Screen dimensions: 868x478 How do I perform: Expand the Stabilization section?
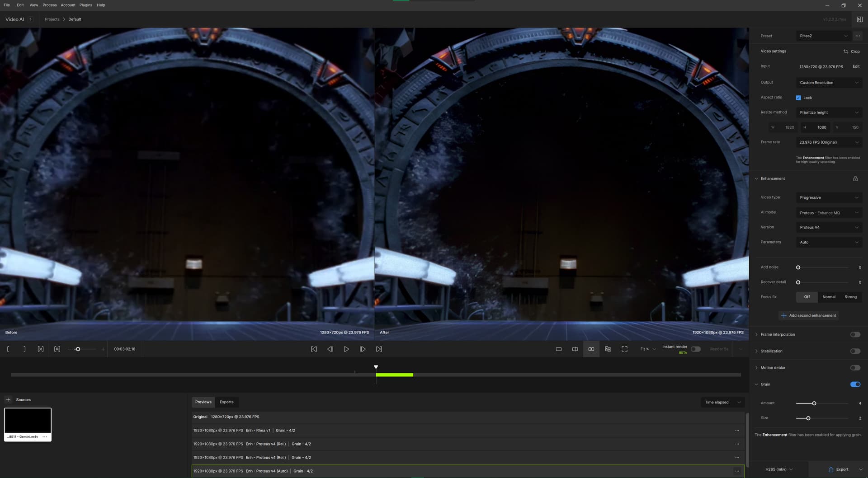point(771,351)
